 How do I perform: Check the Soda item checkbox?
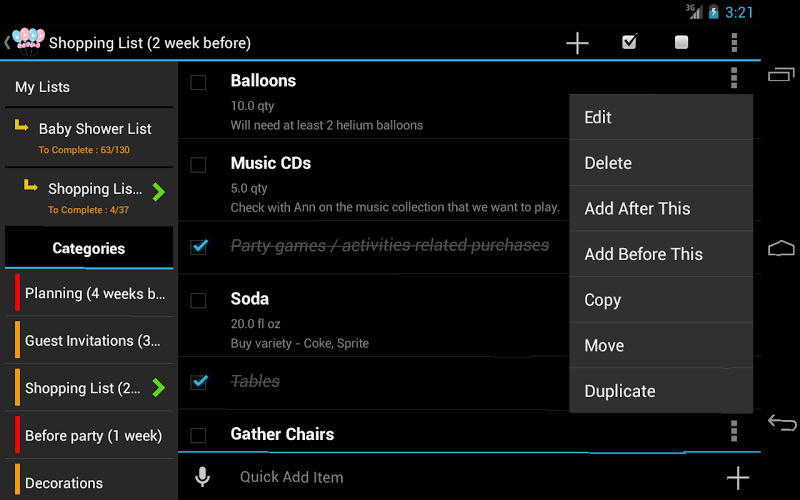tap(198, 300)
